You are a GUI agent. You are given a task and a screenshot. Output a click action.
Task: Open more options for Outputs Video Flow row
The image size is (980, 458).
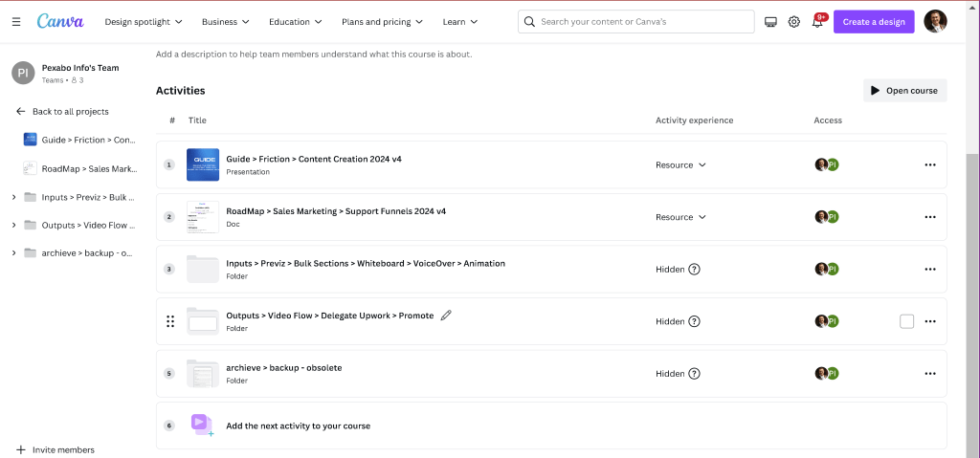pos(930,321)
